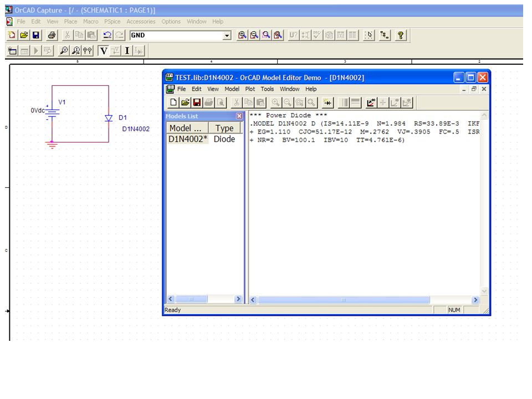Select D1N4002* row in Models List
The image size is (532, 399).
(x=188, y=139)
